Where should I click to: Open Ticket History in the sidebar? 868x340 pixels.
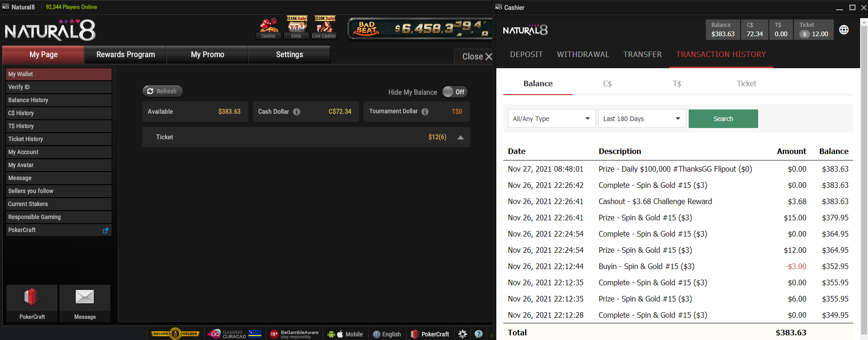tap(59, 139)
